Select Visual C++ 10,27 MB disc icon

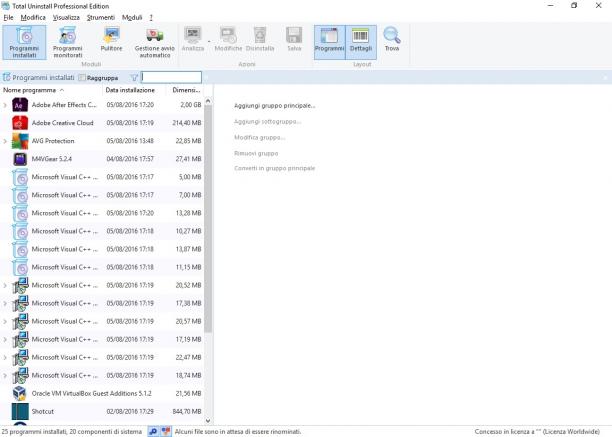(20, 231)
